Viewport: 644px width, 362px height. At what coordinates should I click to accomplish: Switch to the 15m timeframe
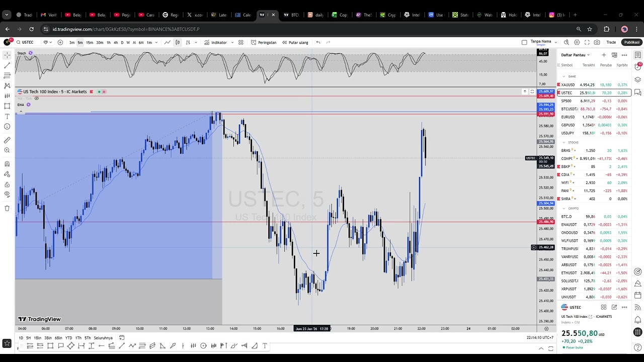(x=89, y=42)
